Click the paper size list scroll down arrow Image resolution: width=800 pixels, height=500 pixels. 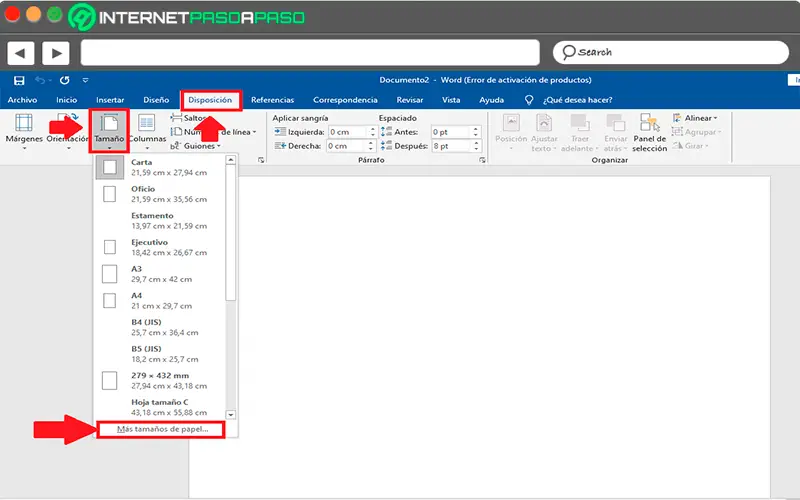tap(231, 414)
